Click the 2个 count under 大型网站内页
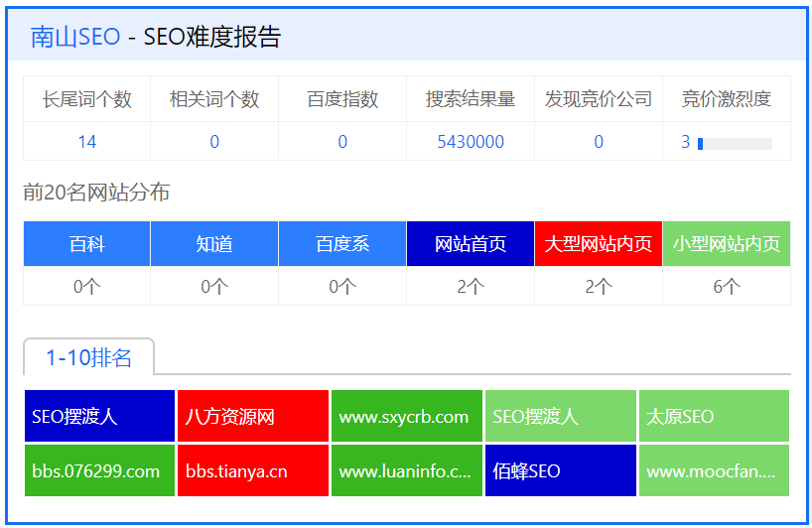This screenshot has width=812, height=528. [599, 286]
